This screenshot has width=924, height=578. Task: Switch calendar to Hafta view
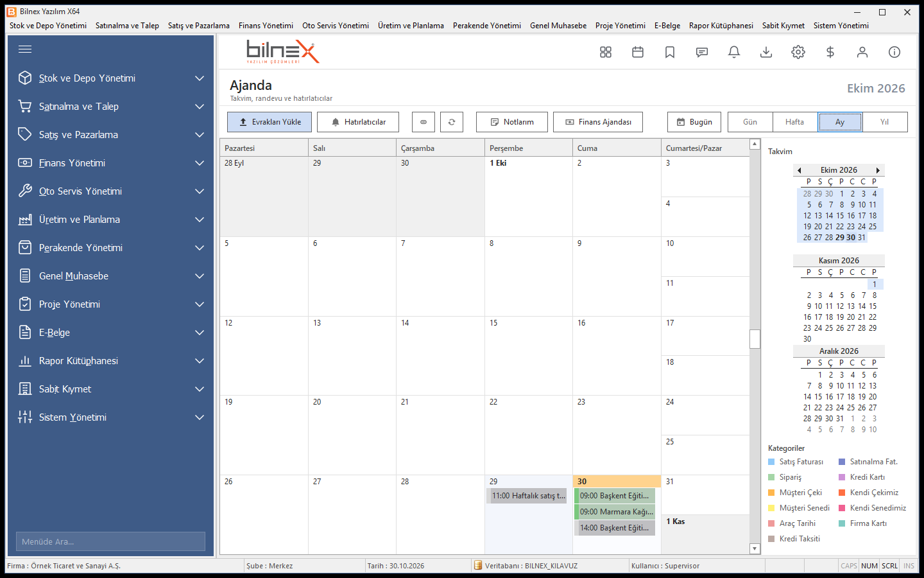click(795, 122)
